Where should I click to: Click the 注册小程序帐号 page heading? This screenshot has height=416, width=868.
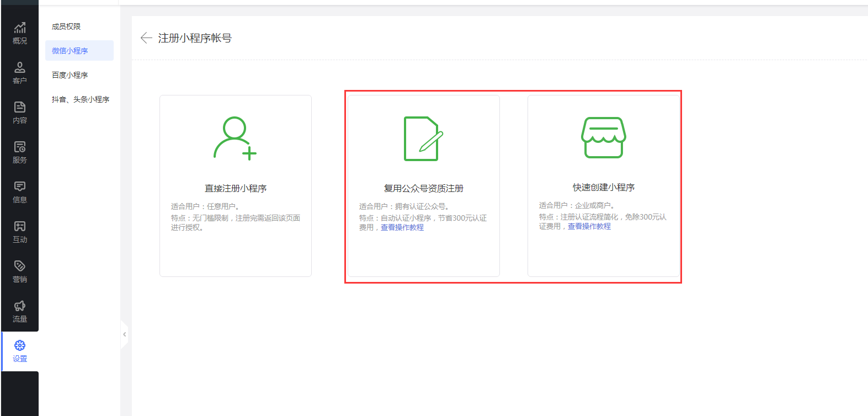pos(195,38)
